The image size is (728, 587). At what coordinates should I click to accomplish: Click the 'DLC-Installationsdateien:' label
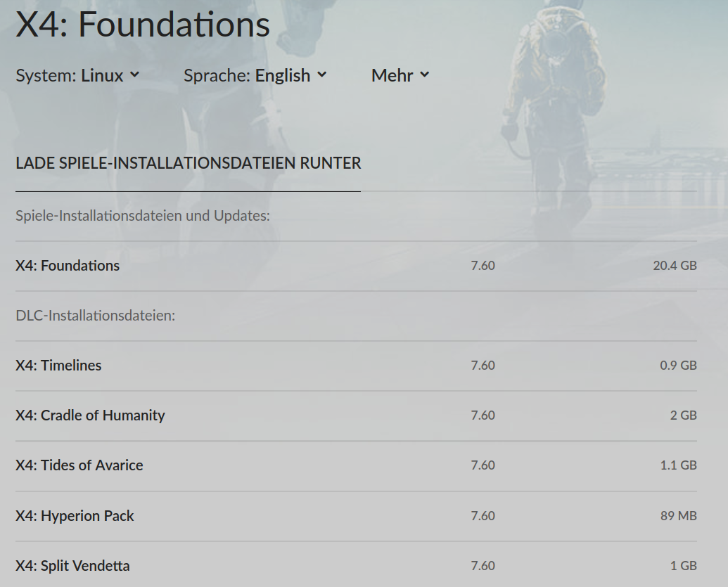point(95,316)
